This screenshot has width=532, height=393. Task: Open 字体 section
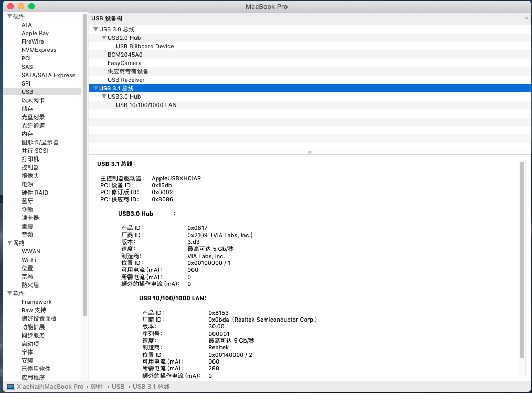[x=27, y=352]
